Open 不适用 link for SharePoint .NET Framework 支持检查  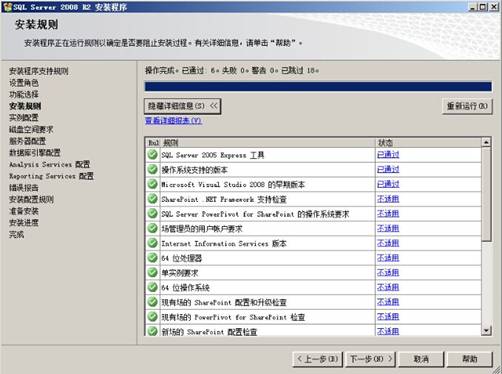click(388, 199)
